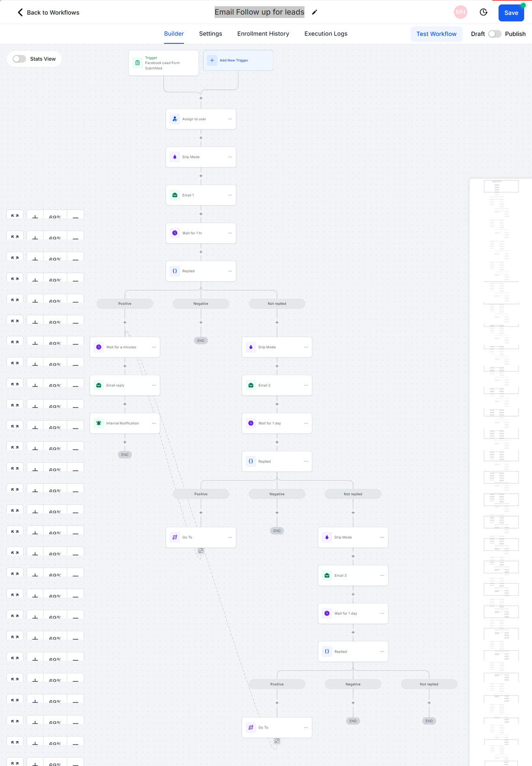Click Add New Trigger

tap(238, 60)
